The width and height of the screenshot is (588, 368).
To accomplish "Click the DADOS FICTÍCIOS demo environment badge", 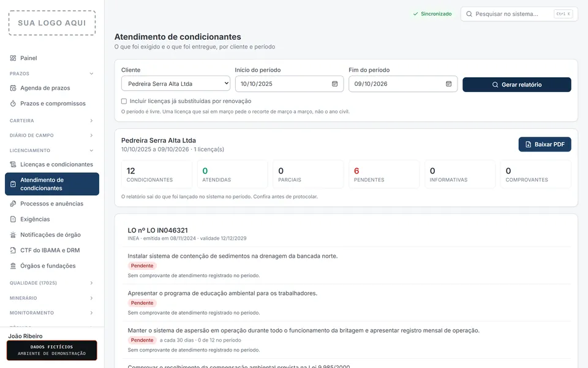I will [x=51, y=350].
